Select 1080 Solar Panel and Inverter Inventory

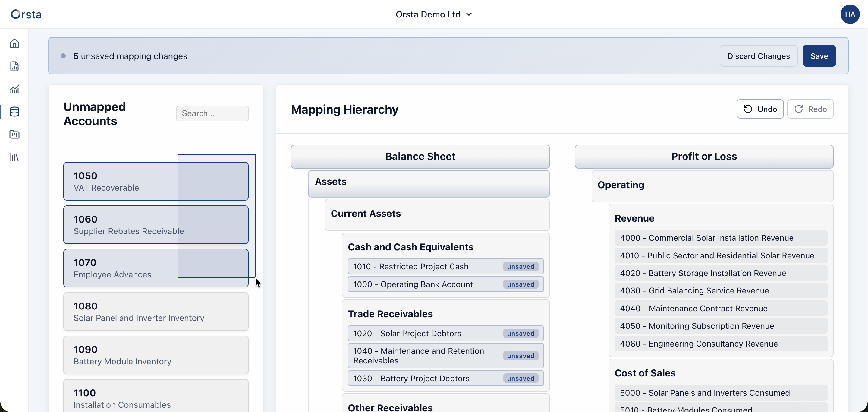[x=156, y=312]
